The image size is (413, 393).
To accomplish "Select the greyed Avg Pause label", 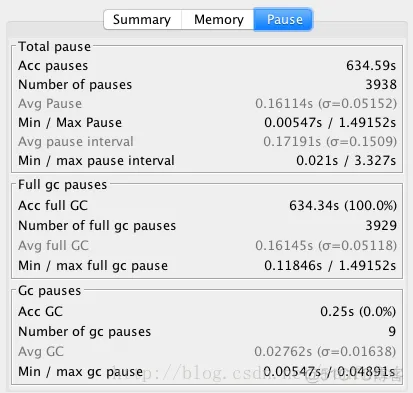I will (50, 104).
